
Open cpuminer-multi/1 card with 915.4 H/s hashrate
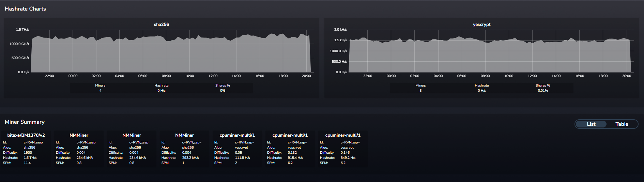pos(290,135)
